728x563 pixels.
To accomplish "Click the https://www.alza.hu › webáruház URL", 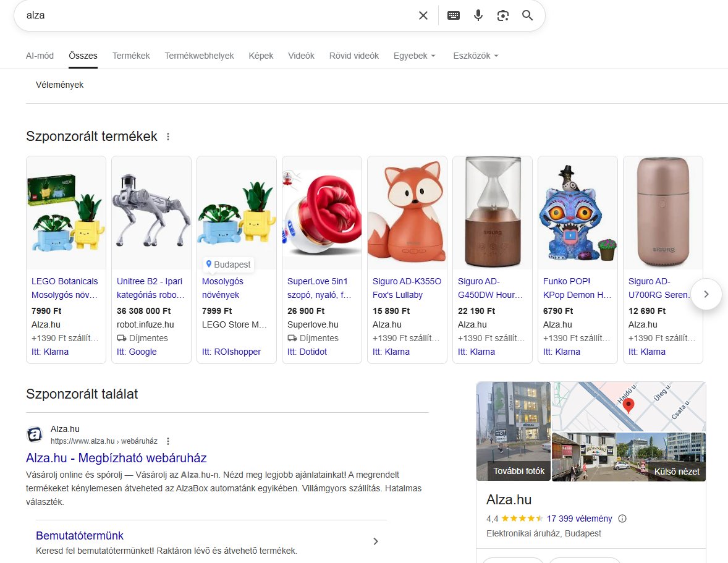I will coord(104,441).
